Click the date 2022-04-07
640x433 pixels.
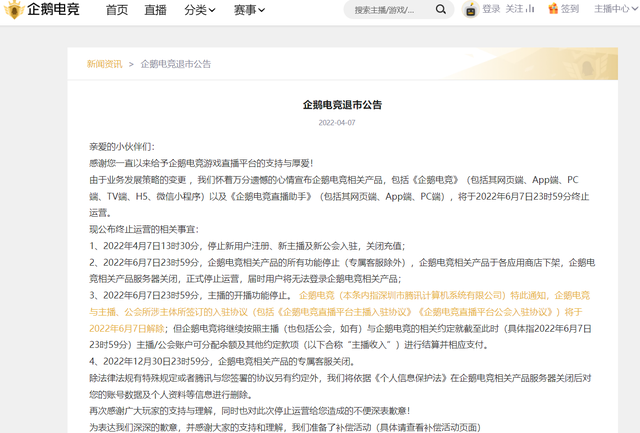[x=337, y=123]
